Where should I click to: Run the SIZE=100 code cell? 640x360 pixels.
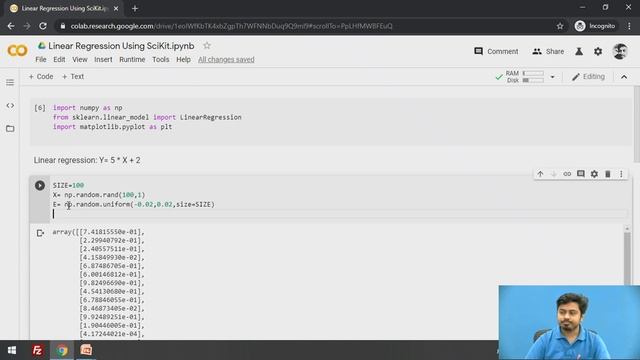[x=40, y=186]
